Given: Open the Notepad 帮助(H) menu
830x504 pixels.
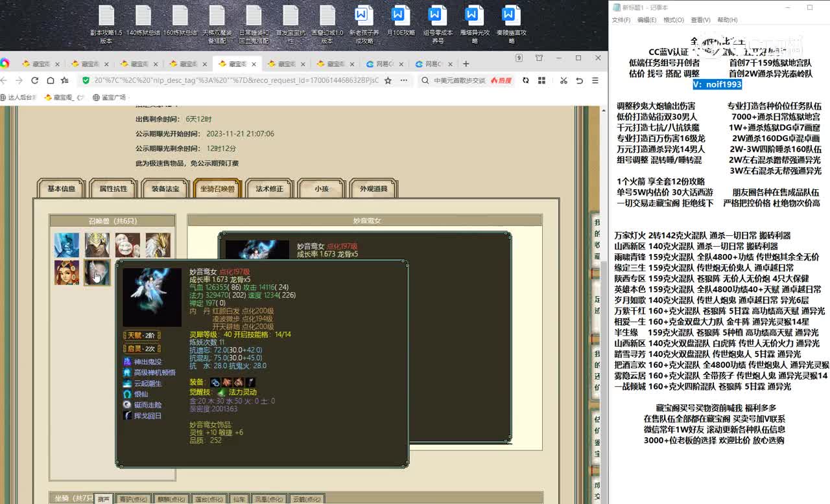Looking at the screenshot, I should 727,20.
